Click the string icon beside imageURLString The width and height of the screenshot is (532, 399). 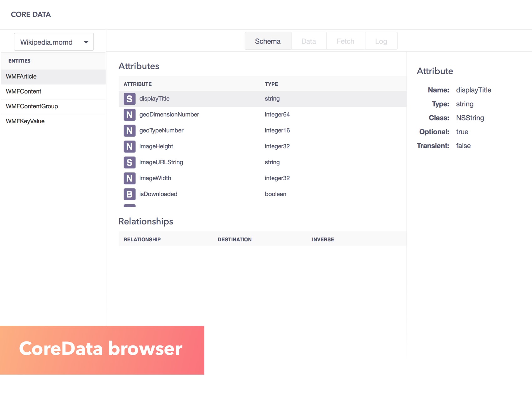pyautogui.click(x=129, y=162)
